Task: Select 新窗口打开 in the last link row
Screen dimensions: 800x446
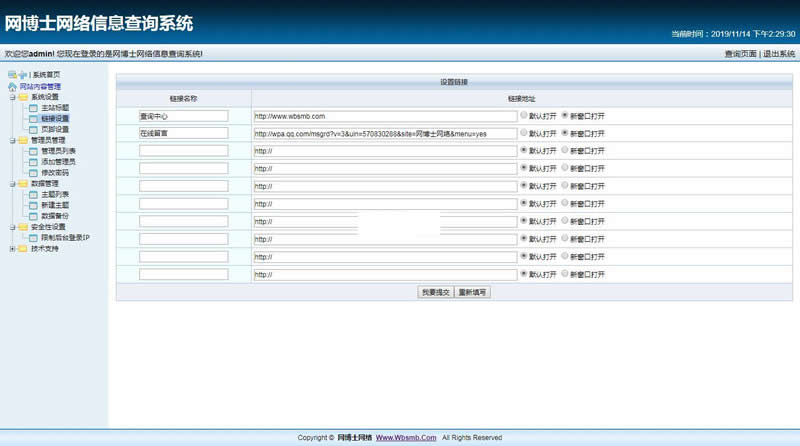Action: (x=565, y=274)
